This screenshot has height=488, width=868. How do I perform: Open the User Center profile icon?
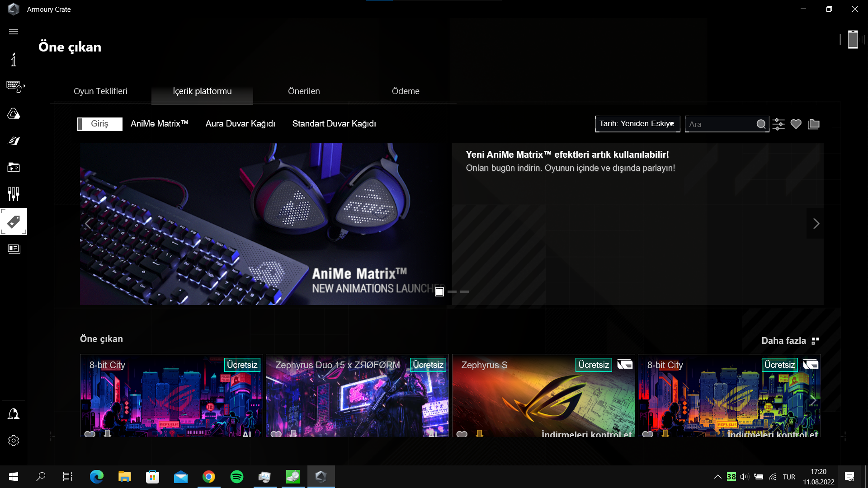click(14, 414)
